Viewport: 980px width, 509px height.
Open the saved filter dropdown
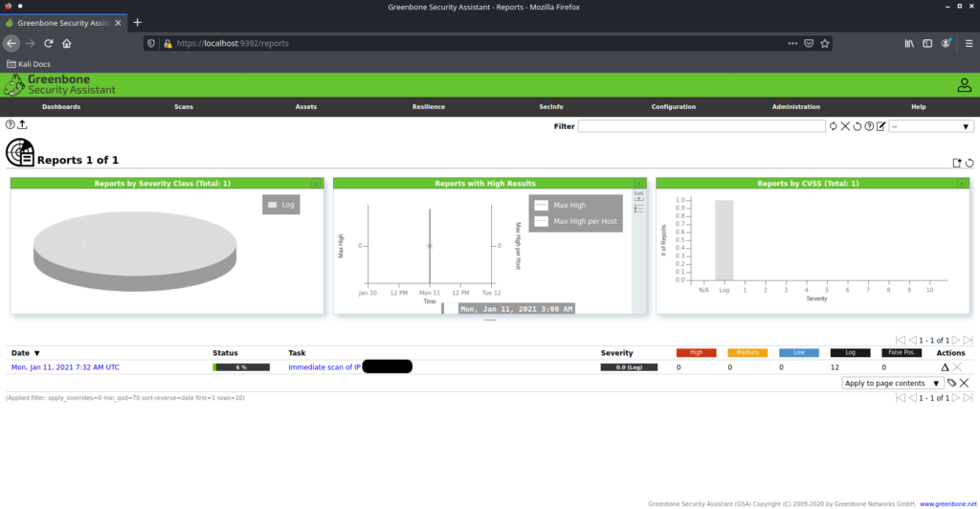[930, 126]
